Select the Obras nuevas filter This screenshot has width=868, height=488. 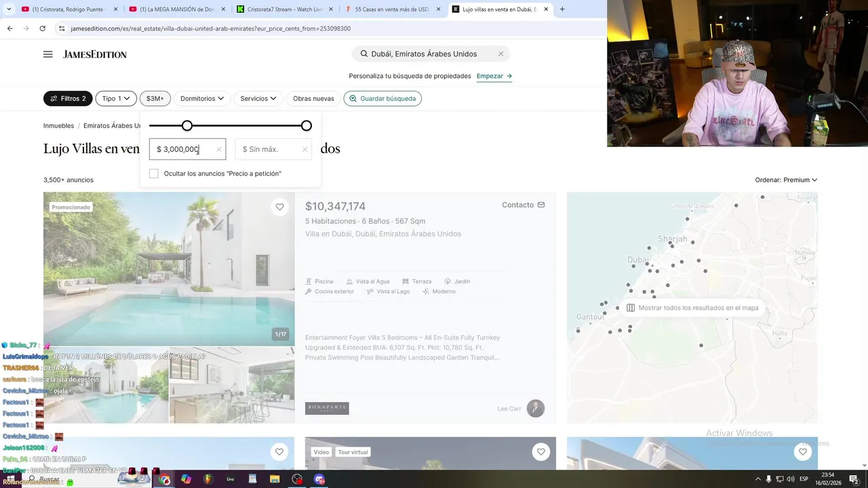click(x=313, y=98)
